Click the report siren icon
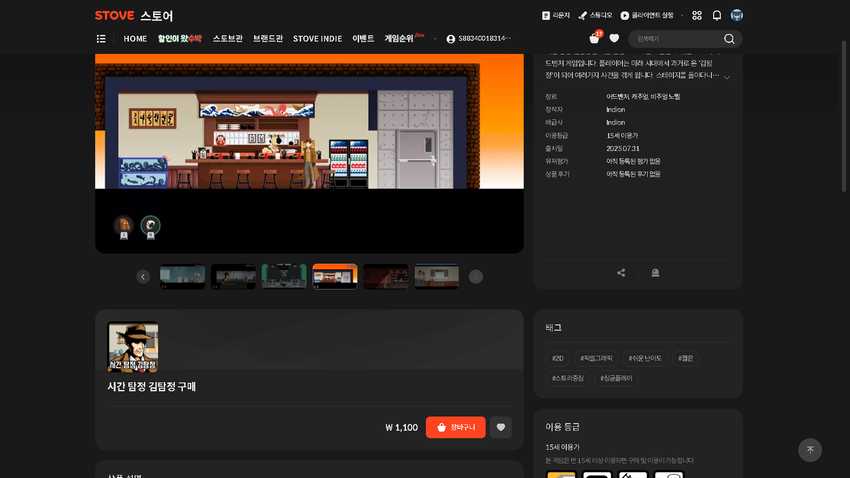 click(655, 273)
